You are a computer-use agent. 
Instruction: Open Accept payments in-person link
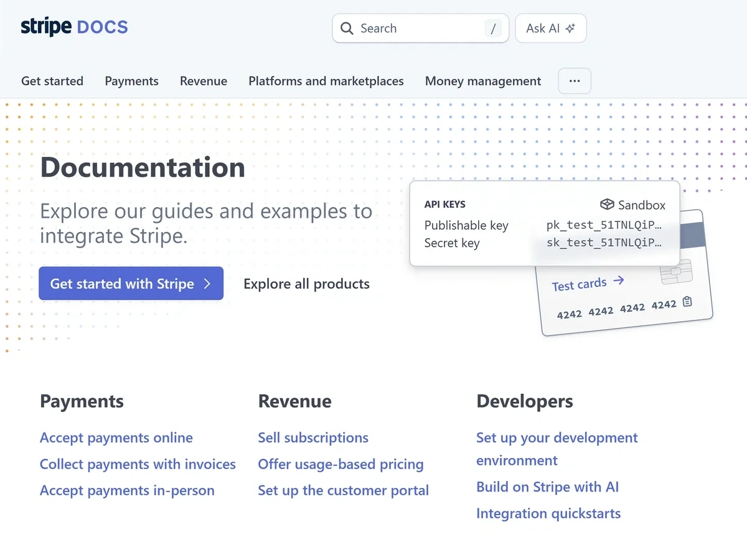click(127, 490)
